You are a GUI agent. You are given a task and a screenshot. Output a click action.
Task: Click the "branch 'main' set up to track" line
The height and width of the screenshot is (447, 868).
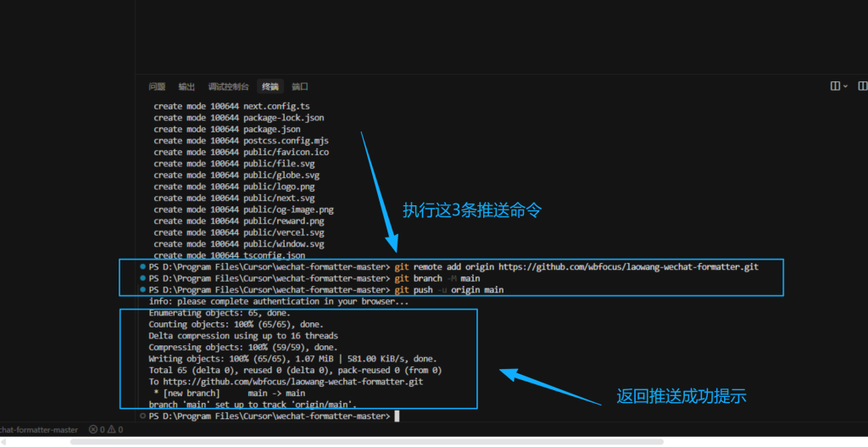(253, 405)
